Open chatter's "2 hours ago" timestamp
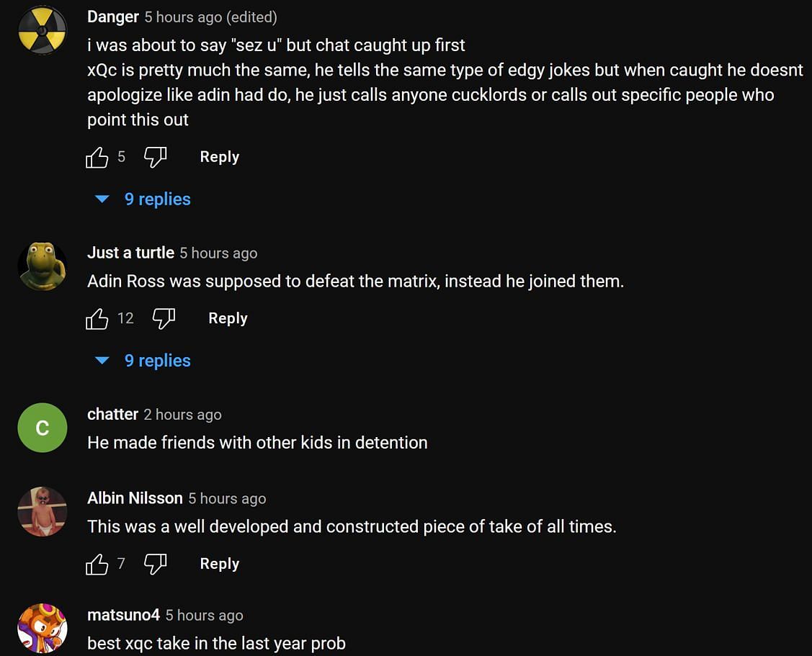 pos(182,415)
